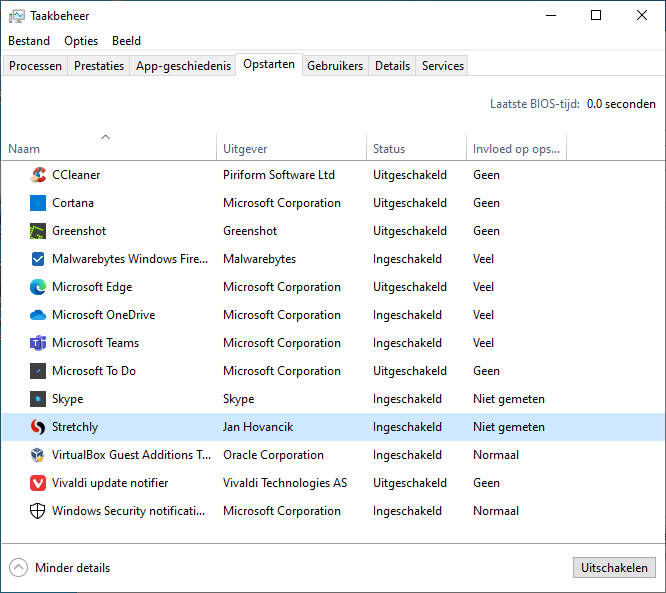Sort by the Uitgever column header

coord(245,149)
